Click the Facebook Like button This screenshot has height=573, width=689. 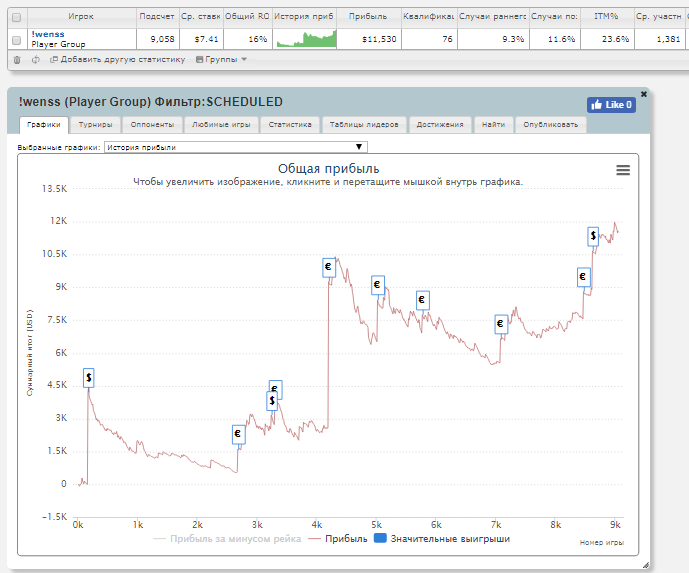[611, 104]
